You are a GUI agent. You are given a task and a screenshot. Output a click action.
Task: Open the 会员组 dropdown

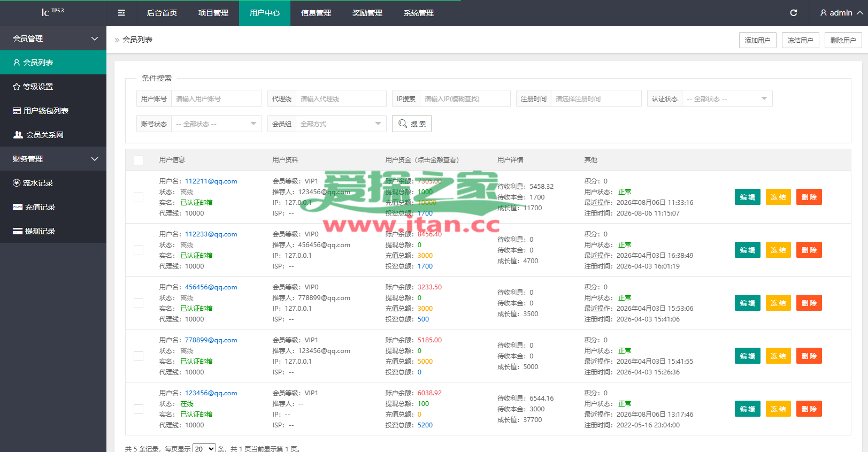(341, 124)
